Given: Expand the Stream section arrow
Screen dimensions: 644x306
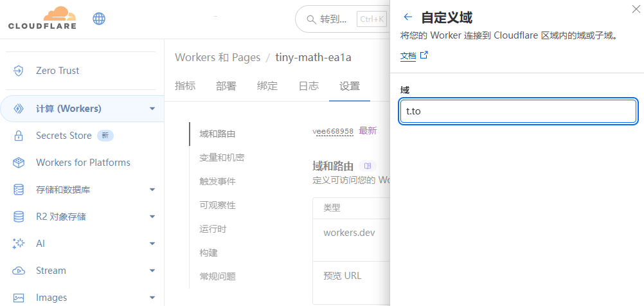Looking at the screenshot, I should (152, 271).
